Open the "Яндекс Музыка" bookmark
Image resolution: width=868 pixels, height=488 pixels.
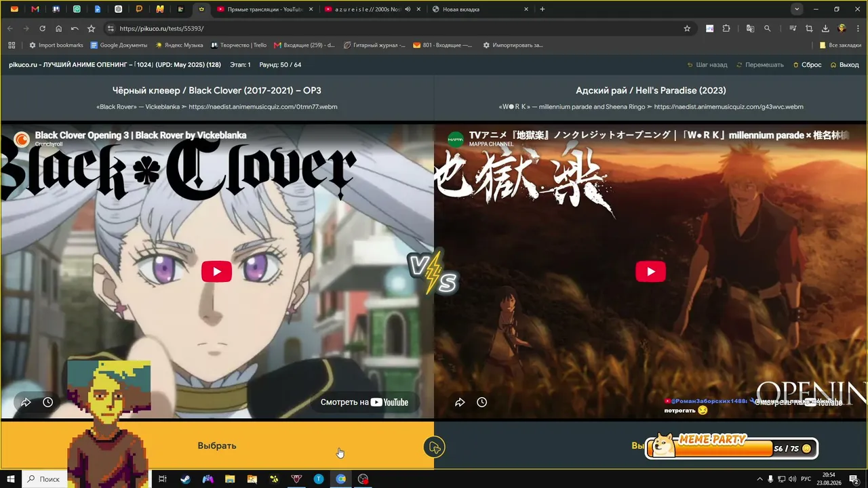point(179,45)
